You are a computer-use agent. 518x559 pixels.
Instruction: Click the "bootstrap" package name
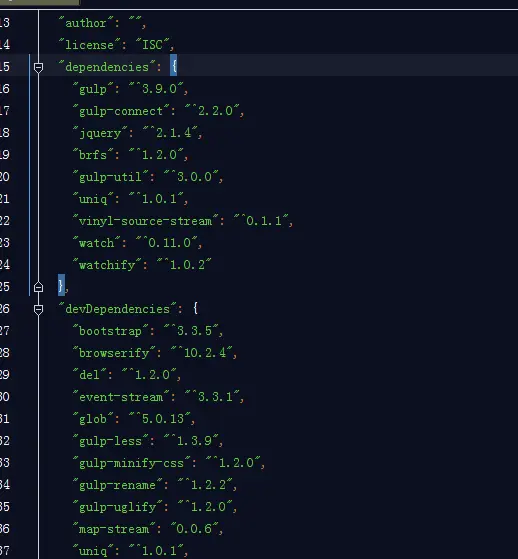tap(111, 331)
